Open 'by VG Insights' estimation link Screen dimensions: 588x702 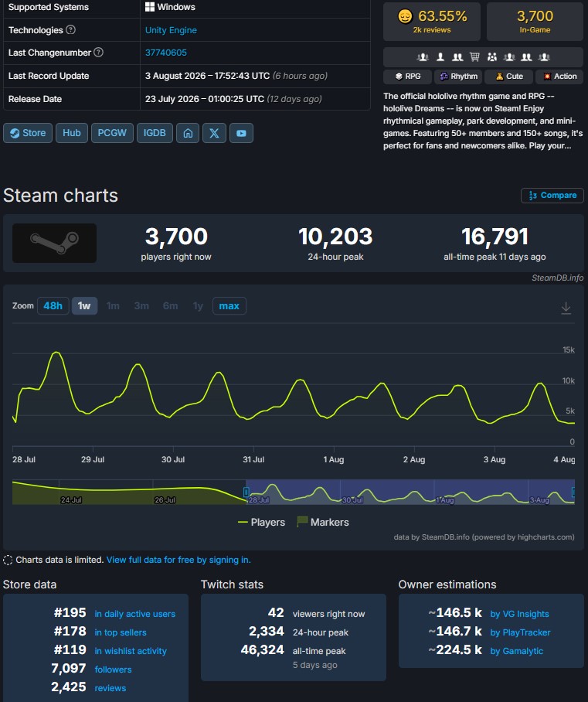(519, 614)
